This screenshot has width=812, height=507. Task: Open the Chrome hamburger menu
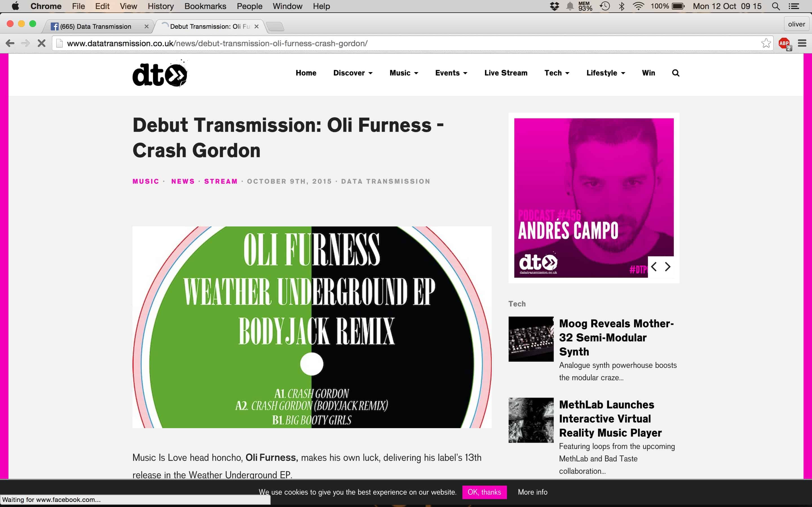pos(802,43)
